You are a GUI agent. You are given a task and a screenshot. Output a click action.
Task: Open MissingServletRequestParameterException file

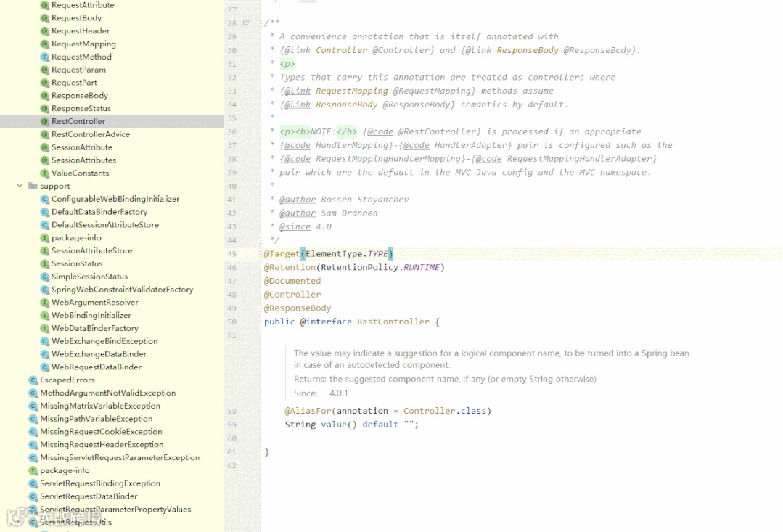(119, 457)
